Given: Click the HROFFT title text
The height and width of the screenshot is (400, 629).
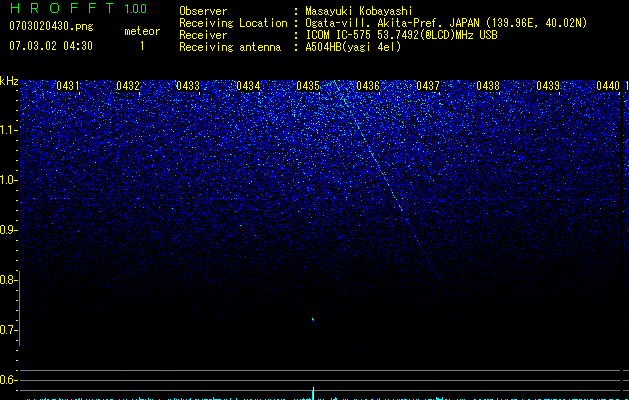Looking at the screenshot, I should [x=62, y=8].
